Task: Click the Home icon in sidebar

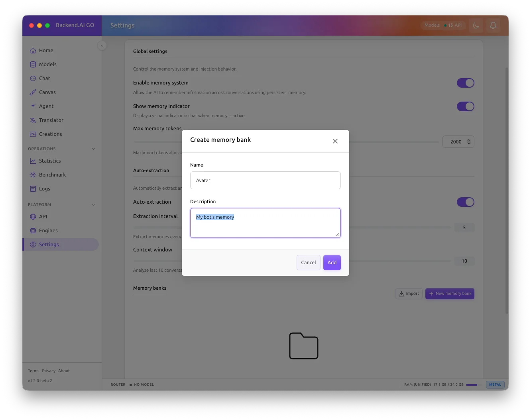Action: pos(33,51)
